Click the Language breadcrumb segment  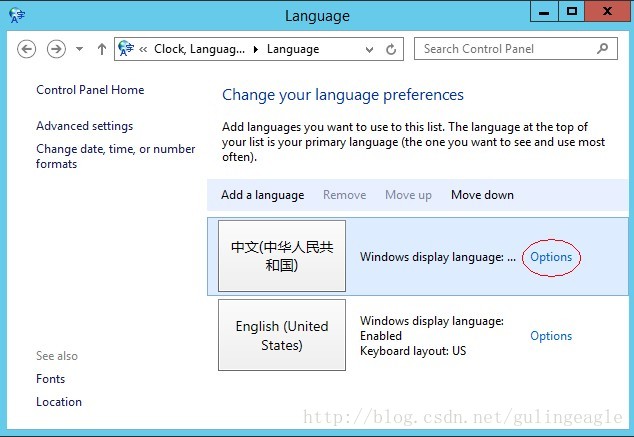[x=293, y=49]
